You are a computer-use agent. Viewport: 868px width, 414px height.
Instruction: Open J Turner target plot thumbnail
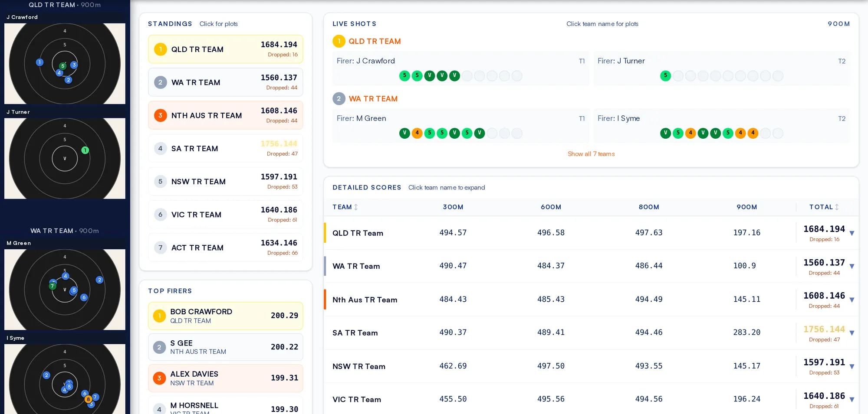pos(65,159)
